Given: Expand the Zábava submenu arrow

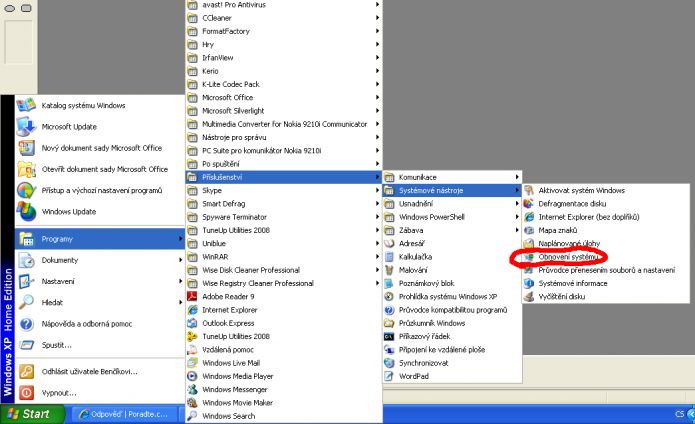Looking at the screenshot, I should 517,230.
